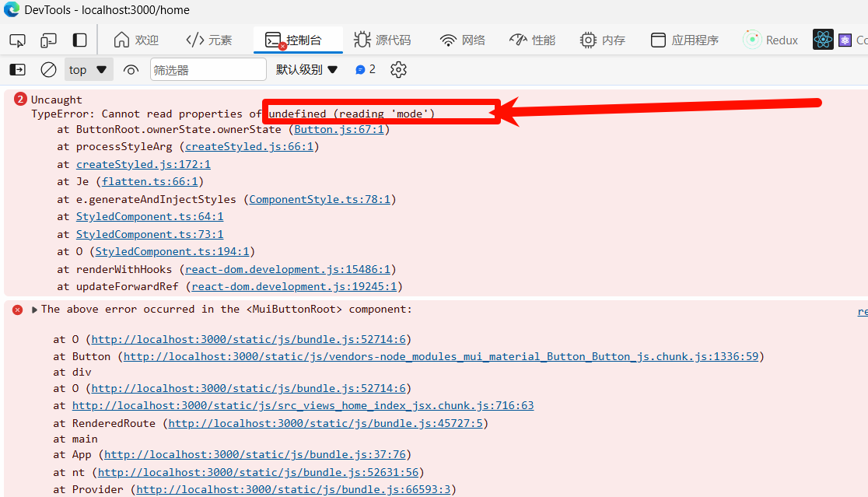Open the Redux DevTools tab

point(771,40)
